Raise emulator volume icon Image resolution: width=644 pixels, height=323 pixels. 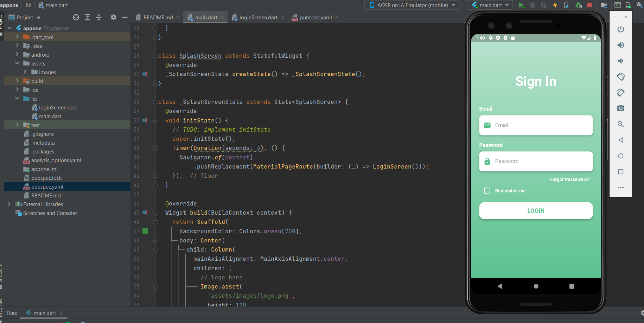click(621, 45)
